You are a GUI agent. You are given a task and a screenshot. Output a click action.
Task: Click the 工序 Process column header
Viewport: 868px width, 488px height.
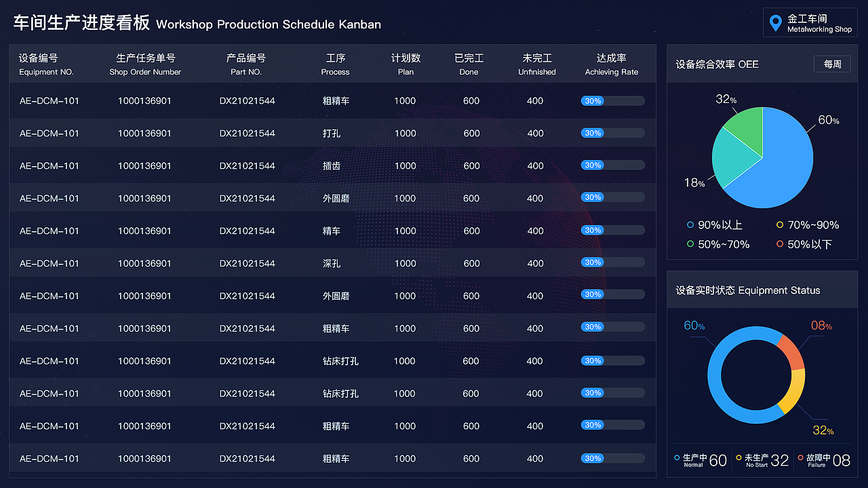click(336, 64)
